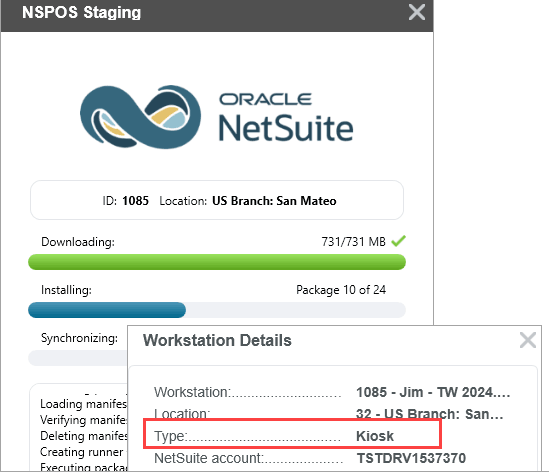
Task: Click the Kiosk type value
Action: tap(375, 436)
